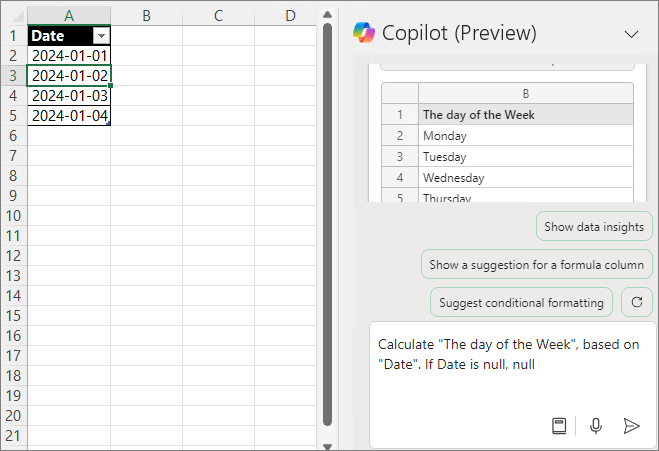The image size is (659, 451).
Task: Send the prompt with arrow icon
Action: tap(631, 426)
